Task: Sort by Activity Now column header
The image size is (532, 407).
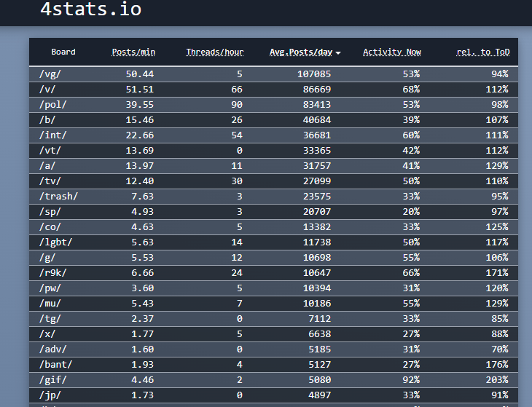Action: coord(392,52)
